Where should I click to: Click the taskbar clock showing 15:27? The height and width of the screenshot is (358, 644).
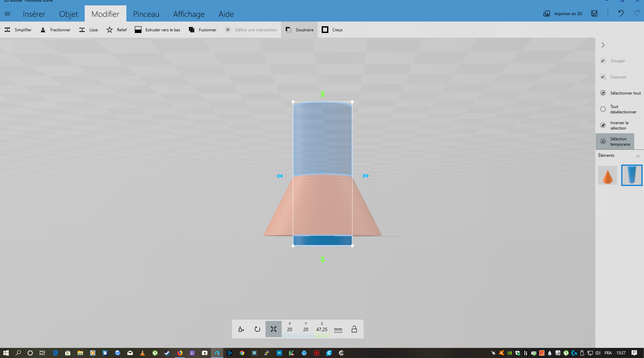621,353
